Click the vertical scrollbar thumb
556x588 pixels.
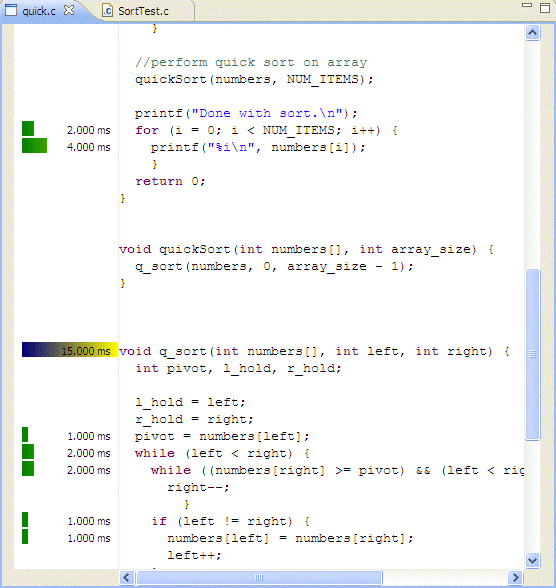(532, 354)
